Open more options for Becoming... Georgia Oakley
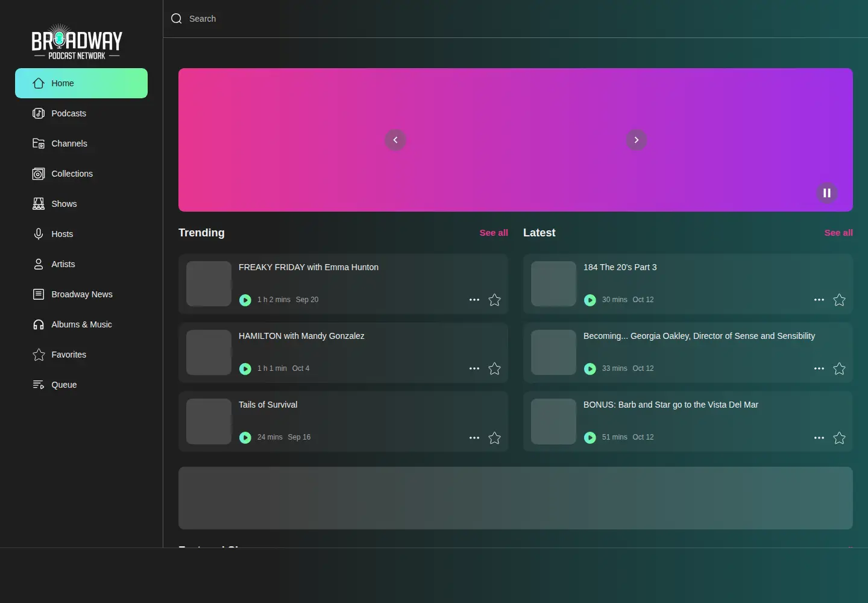This screenshot has width=868, height=603. [819, 368]
